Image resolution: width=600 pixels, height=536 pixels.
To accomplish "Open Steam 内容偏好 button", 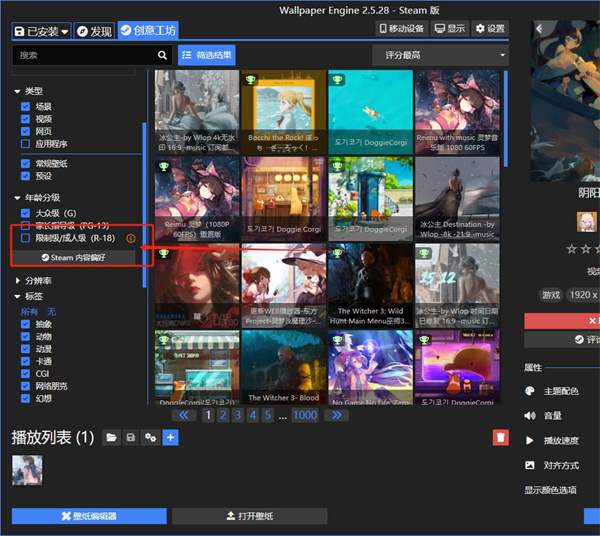I will coord(73,257).
